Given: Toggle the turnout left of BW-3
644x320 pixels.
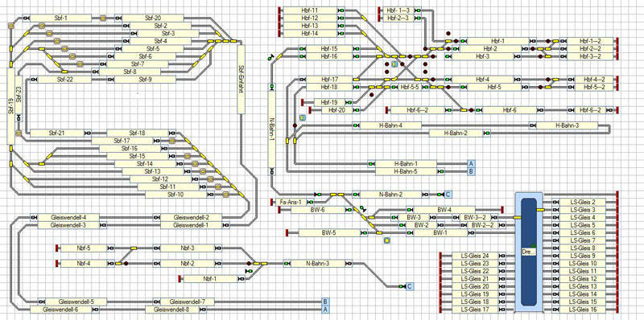Looking at the screenshot, I should click(371, 217).
